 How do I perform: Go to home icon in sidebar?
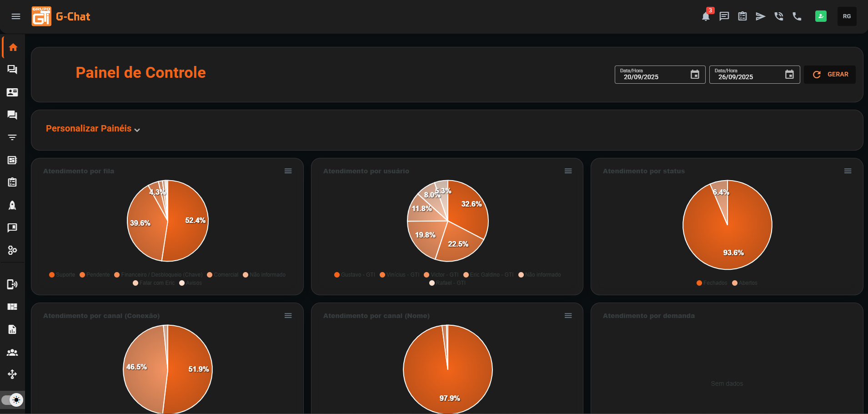tap(13, 47)
